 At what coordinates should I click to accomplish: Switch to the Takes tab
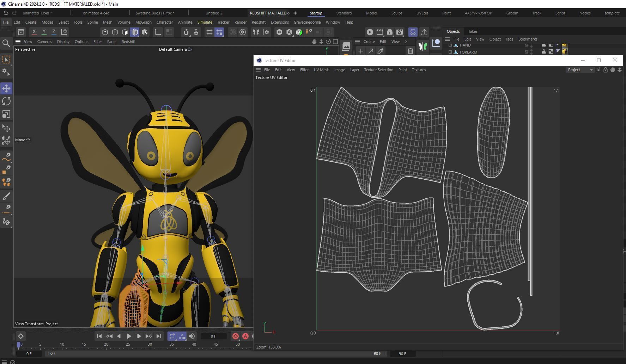(473, 31)
